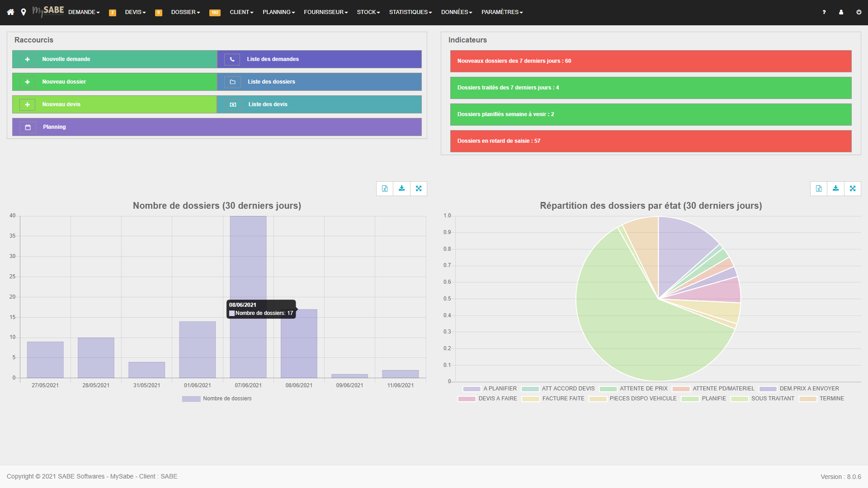Toggle fullscreen on the pie chart
This screenshot has width=868, height=488.
tap(853, 188)
